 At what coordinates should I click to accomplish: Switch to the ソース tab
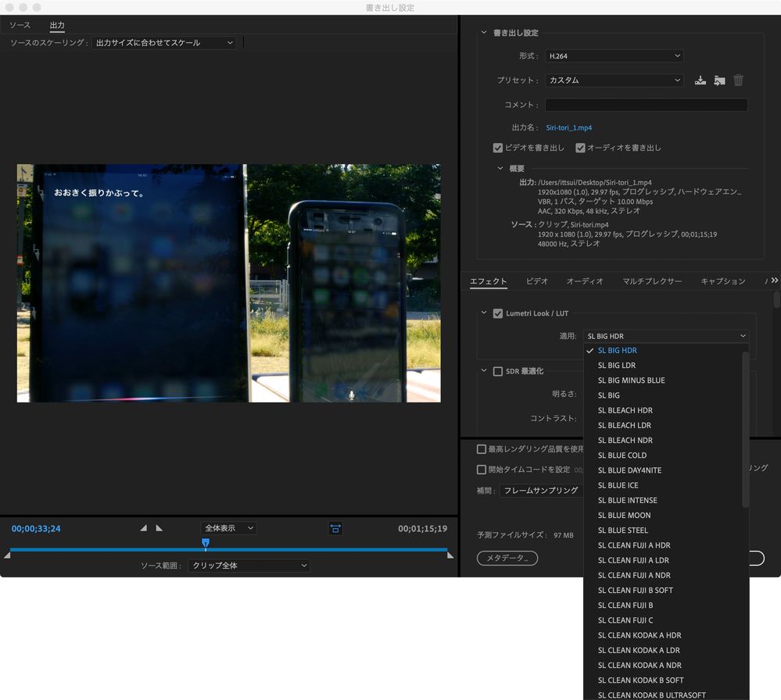pos(20,25)
